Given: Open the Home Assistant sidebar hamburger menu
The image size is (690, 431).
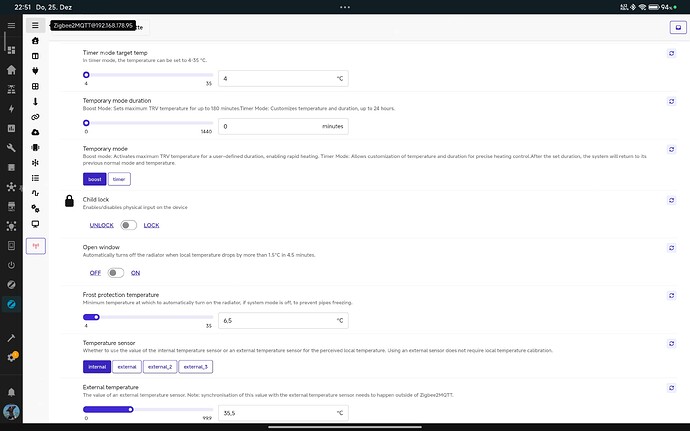Looking at the screenshot, I should 11,26.
